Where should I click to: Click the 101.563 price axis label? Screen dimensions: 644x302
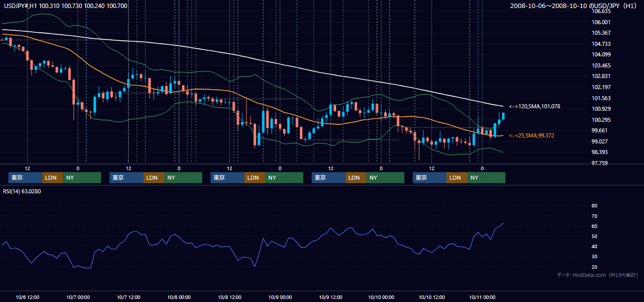pos(601,98)
